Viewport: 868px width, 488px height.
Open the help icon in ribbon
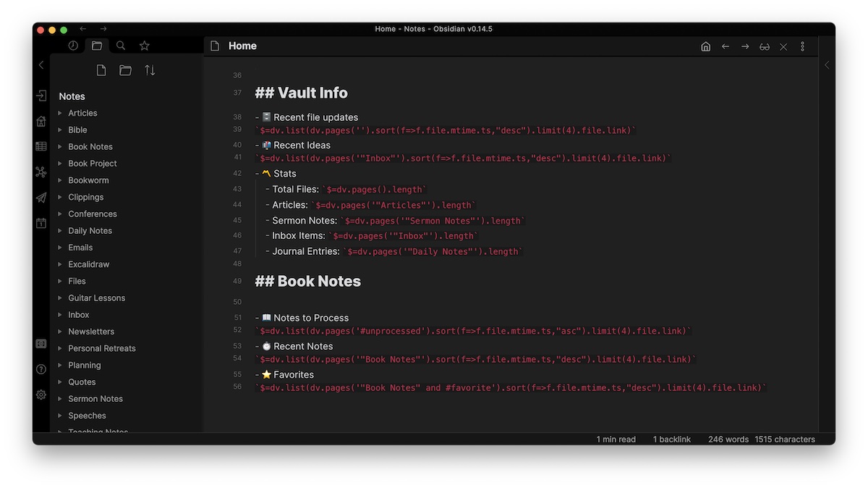pyautogui.click(x=41, y=369)
